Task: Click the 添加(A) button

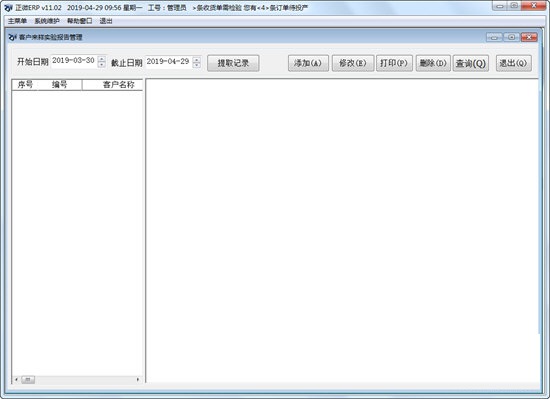Action: (x=308, y=63)
